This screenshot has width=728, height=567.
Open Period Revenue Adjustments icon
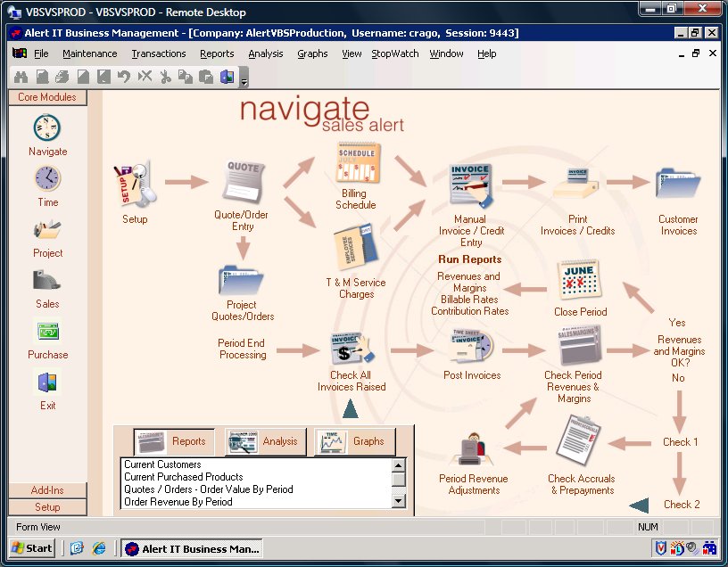click(473, 448)
